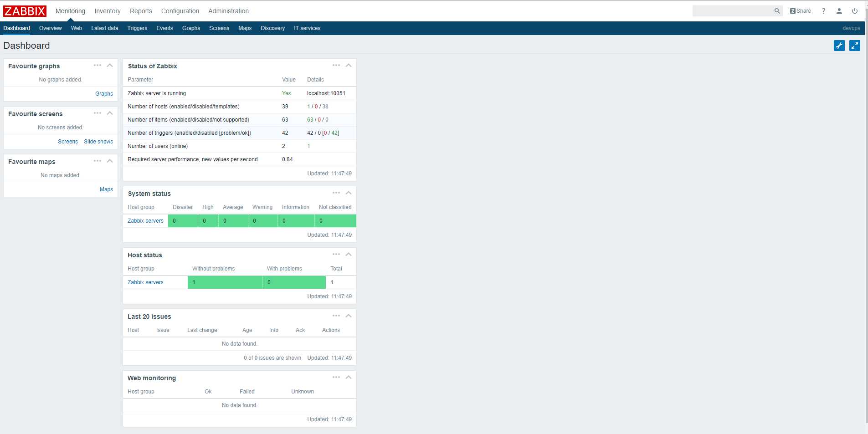Click the localhost:10051 details text
The width and height of the screenshot is (868, 434).
[326, 93]
